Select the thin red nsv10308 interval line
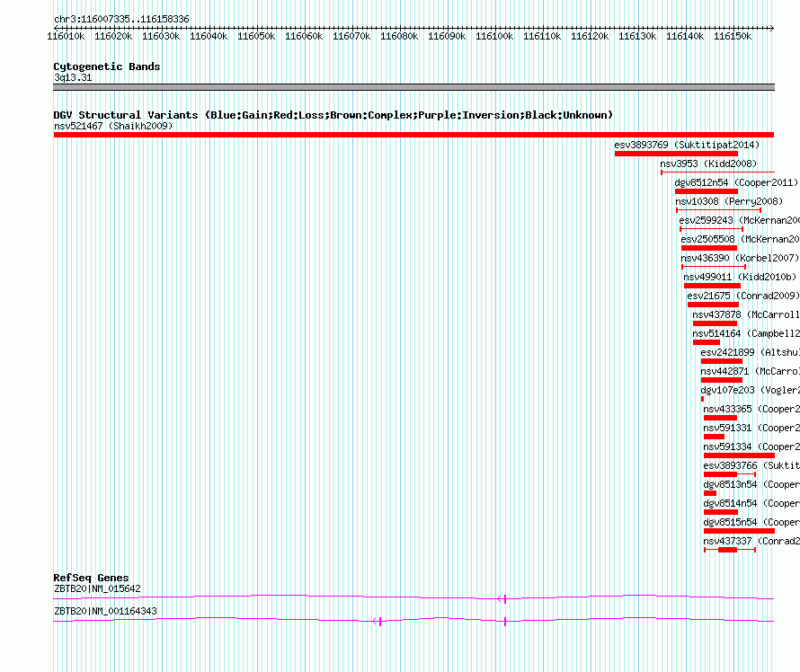 click(718, 210)
